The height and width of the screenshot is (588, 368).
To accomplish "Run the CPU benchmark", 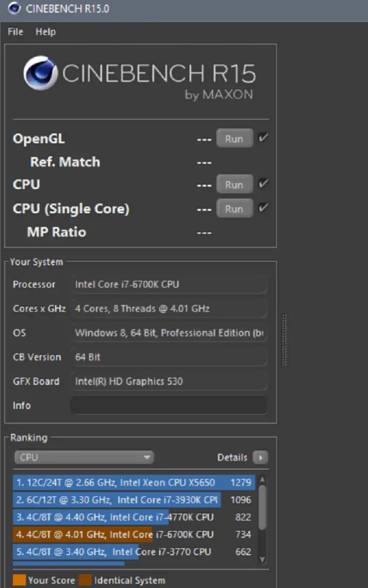I will click(234, 184).
